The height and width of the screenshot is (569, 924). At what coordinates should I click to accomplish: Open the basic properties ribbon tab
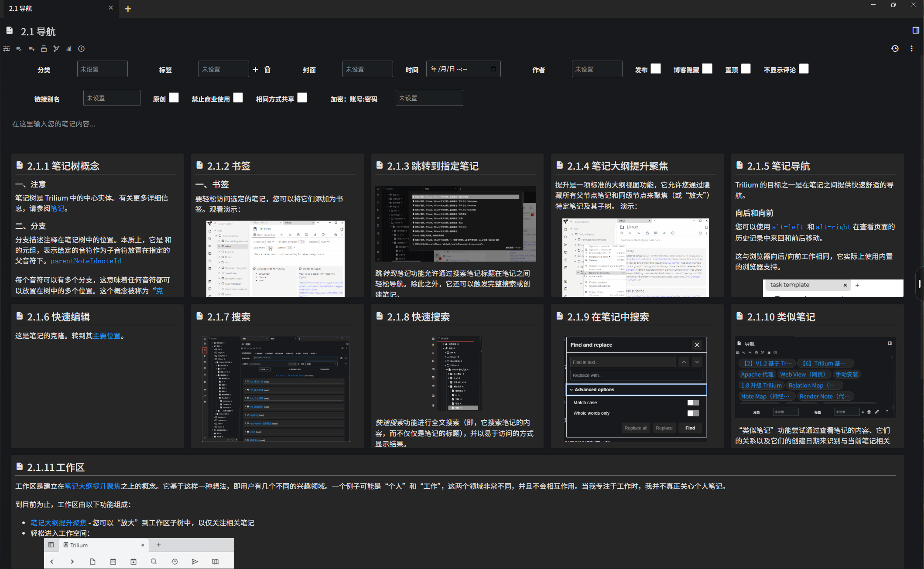click(7, 49)
